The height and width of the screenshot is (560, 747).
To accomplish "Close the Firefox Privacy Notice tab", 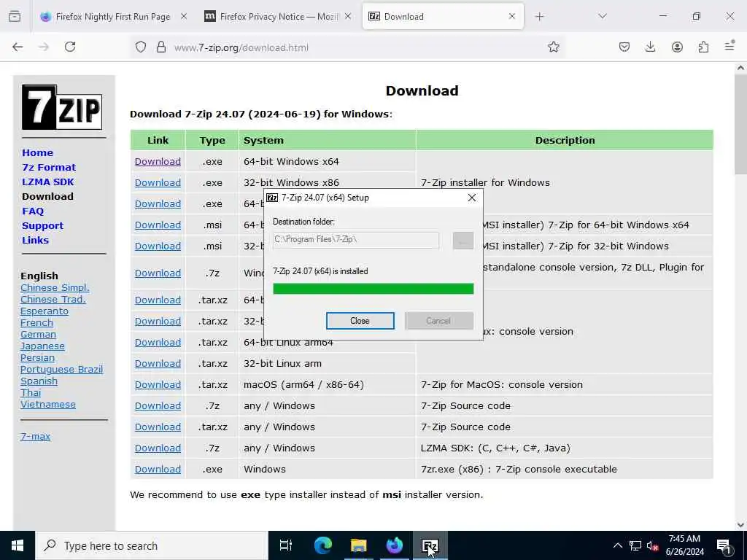I will (x=348, y=17).
